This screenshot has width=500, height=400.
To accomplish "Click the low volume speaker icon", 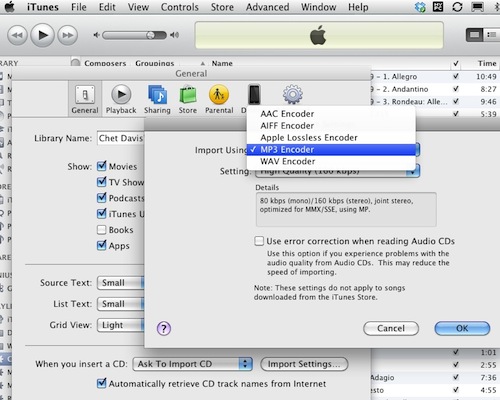I will click(96, 35).
